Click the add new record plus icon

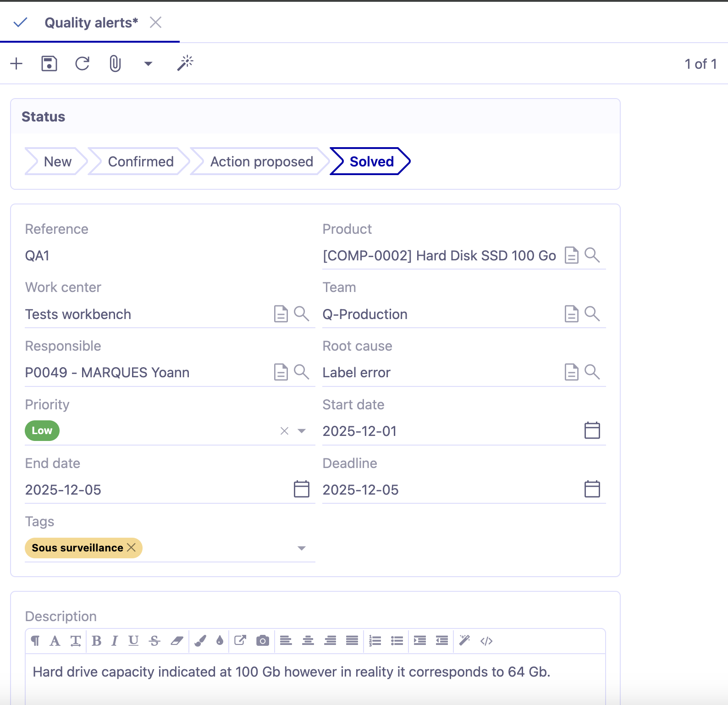point(17,64)
